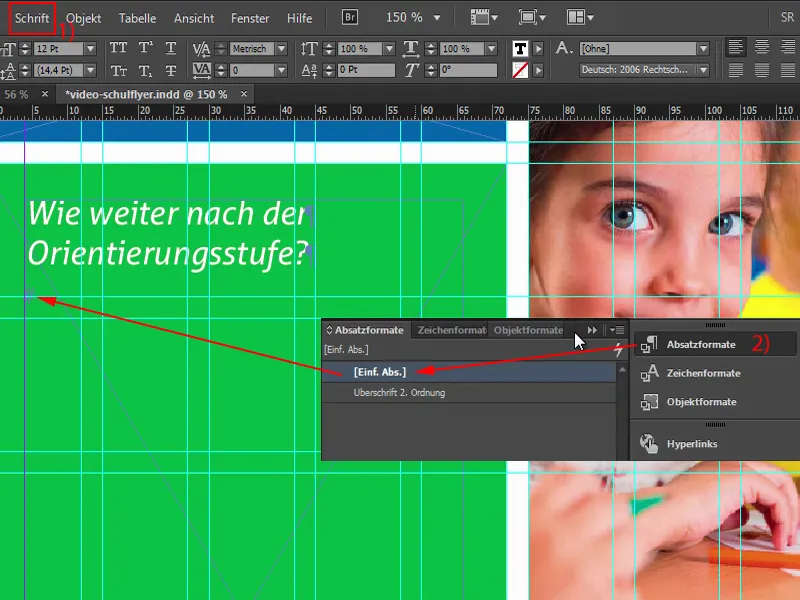
Task: Toggle All Caps (TT) formatting
Action: click(118, 48)
